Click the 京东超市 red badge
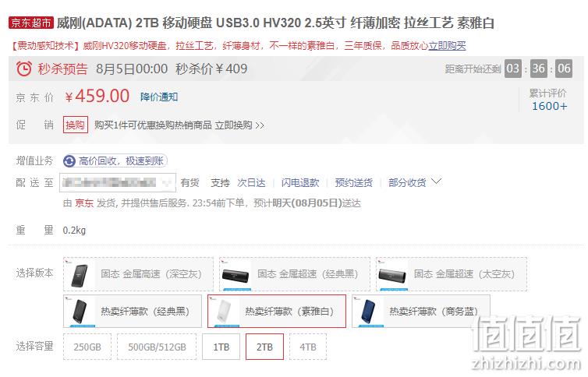Viewport: 588px width, 377px height. (x=30, y=23)
